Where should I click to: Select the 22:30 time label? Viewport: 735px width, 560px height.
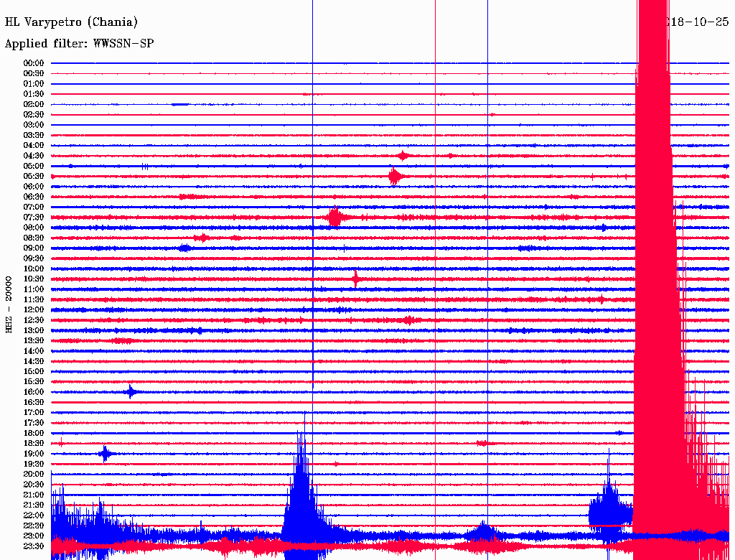click(34, 526)
